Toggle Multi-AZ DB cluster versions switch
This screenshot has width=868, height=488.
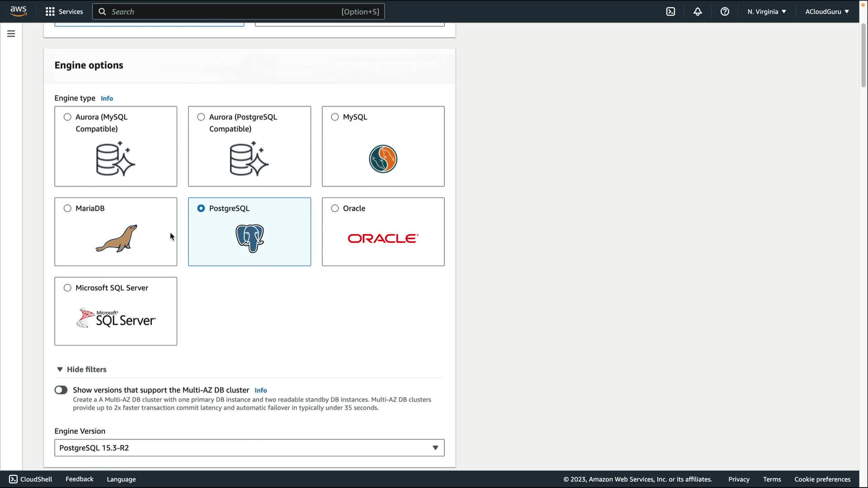click(61, 390)
